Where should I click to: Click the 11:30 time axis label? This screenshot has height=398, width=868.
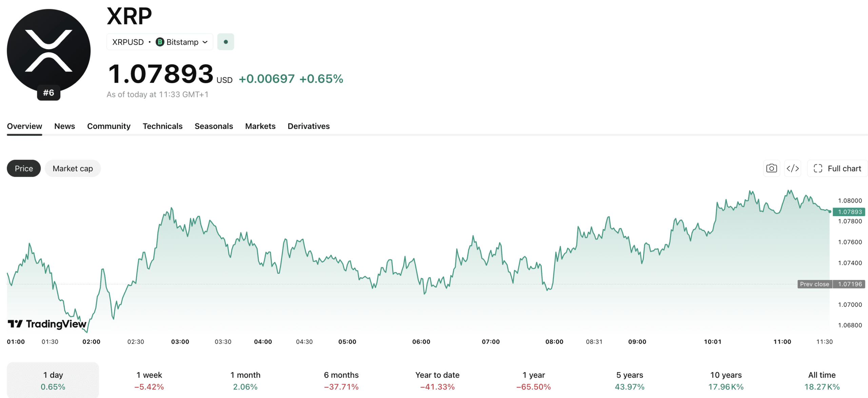(x=824, y=342)
